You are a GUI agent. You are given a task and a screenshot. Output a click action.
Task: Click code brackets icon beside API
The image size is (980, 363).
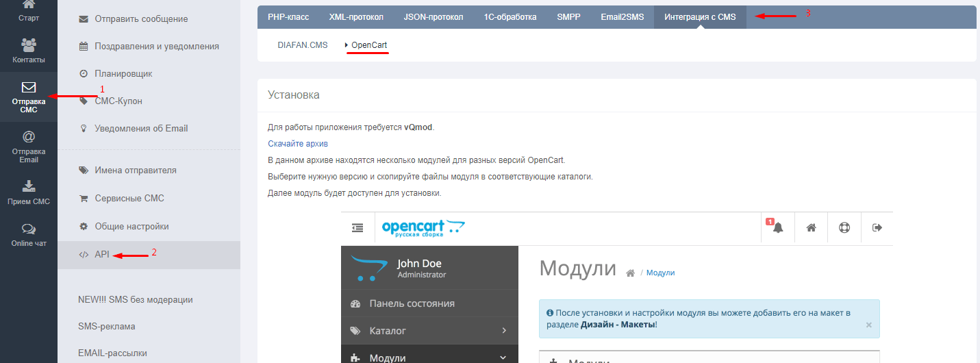coord(84,254)
